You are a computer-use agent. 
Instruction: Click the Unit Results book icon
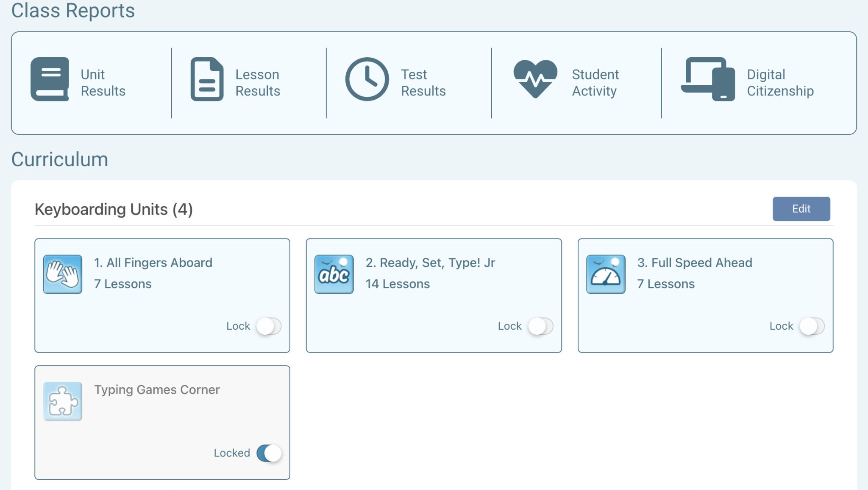coord(50,79)
